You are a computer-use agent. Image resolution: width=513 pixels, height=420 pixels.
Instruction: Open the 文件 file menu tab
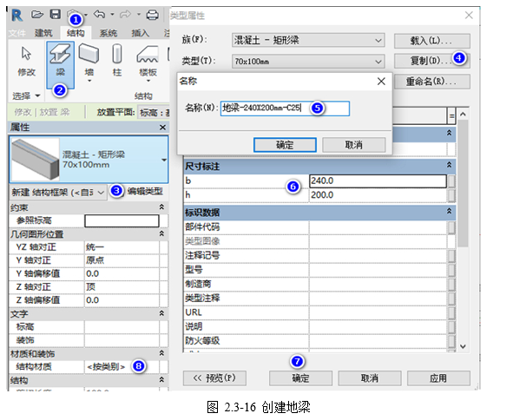(16, 33)
